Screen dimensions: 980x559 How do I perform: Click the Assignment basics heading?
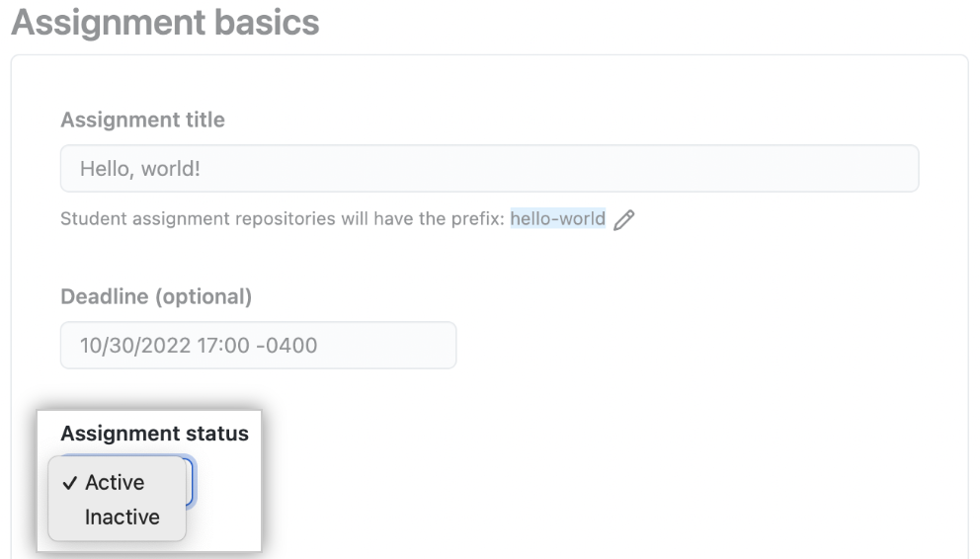[x=166, y=23]
